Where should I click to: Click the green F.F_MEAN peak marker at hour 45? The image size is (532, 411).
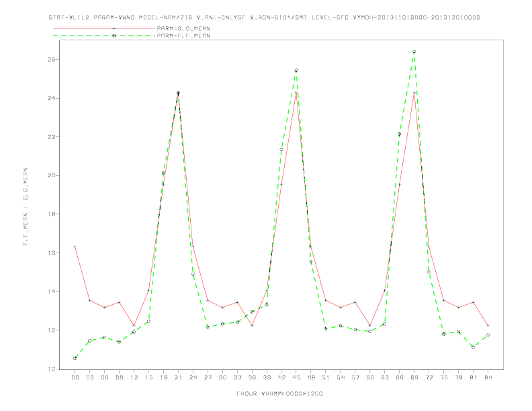point(296,71)
